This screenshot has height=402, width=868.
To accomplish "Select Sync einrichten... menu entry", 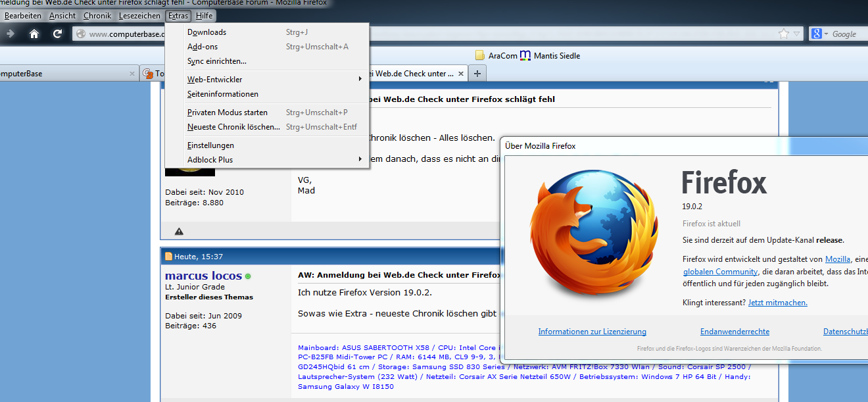I will (x=267, y=61).
